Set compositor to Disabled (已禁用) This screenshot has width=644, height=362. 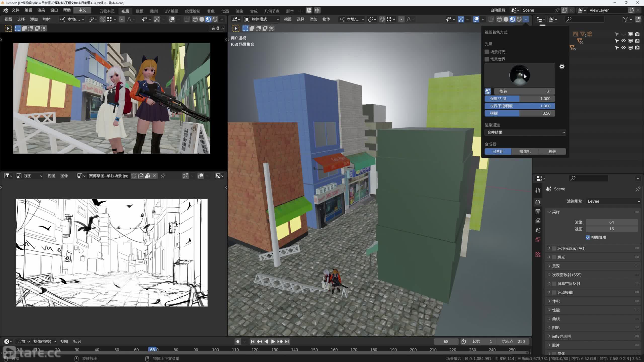click(498, 151)
